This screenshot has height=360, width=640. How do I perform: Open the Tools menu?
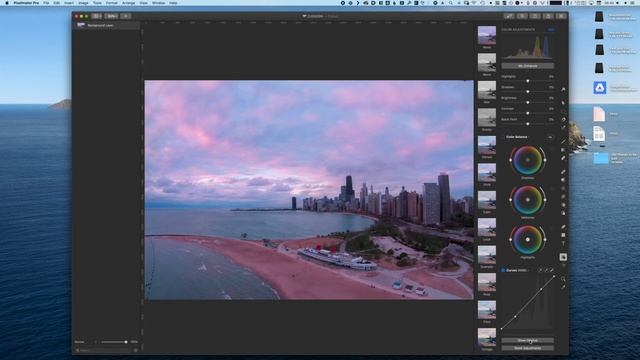97,3
